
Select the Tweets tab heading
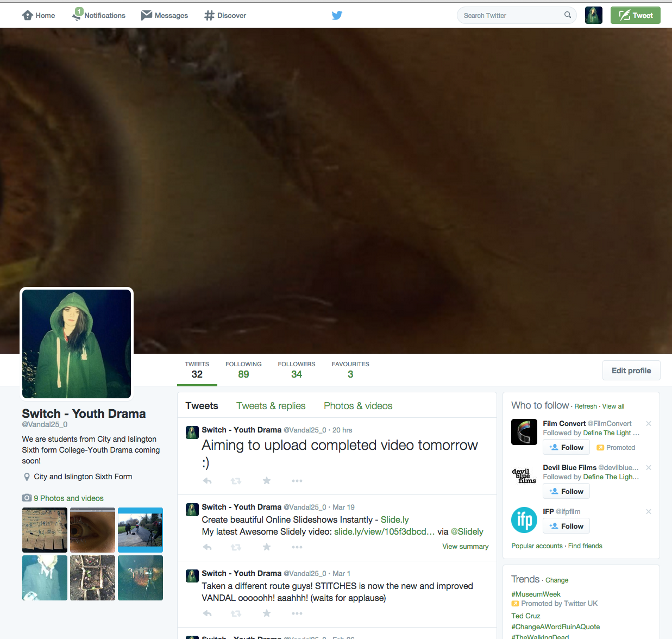pos(202,406)
